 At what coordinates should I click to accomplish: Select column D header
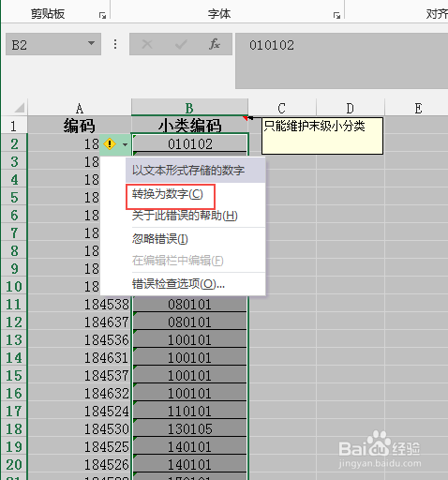(351, 108)
